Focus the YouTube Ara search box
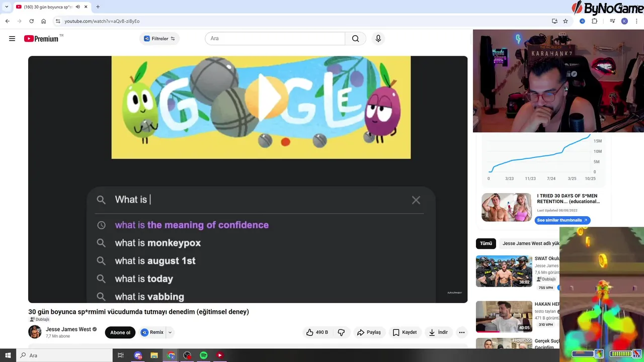Image resolution: width=644 pixels, height=362 pixels. 275,39
